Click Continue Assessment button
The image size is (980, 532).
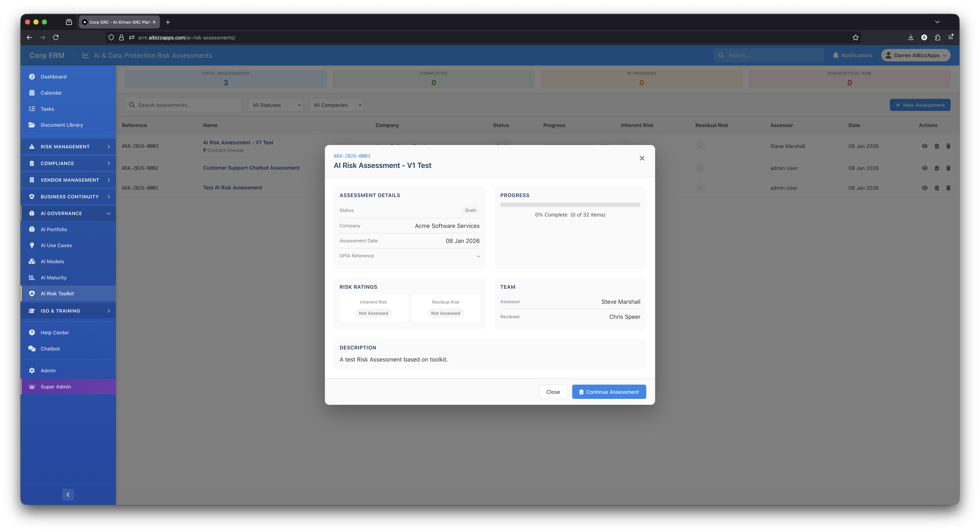click(609, 392)
